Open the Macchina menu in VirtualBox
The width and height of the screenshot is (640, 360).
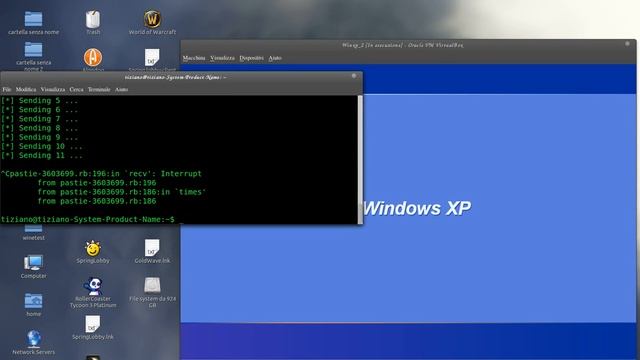click(x=194, y=58)
